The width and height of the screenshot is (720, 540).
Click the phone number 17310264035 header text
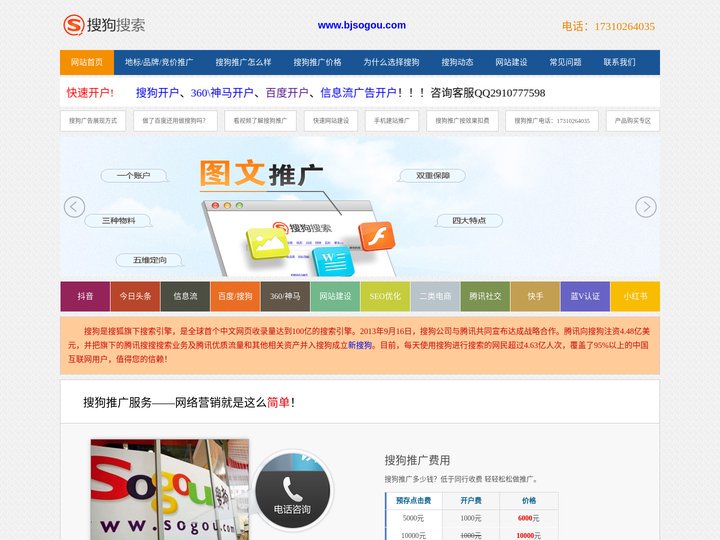click(x=608, y=26)
